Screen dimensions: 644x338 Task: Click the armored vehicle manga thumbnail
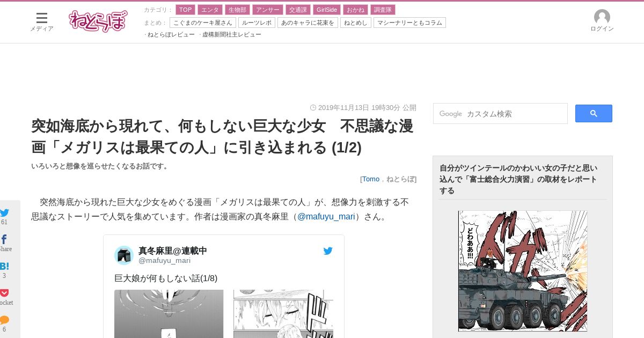(523, 271)
